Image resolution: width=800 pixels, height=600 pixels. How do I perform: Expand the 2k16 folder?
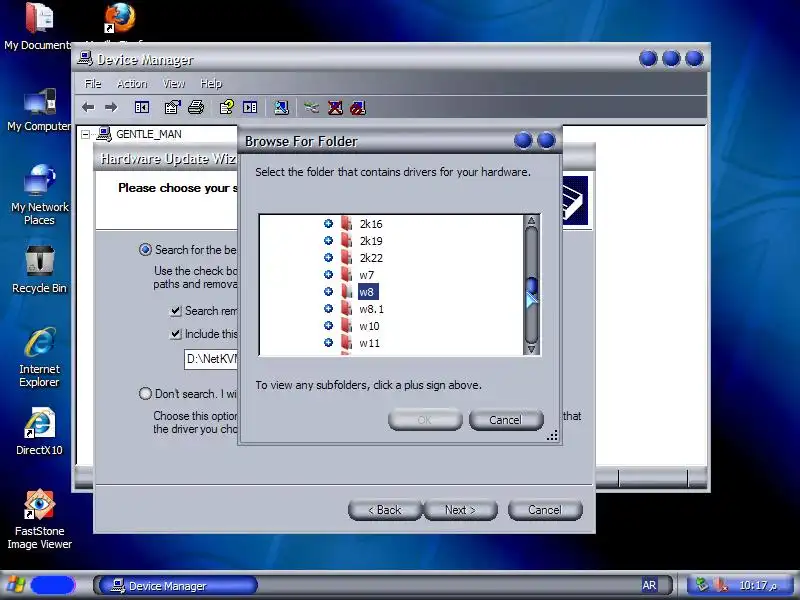click(x=328, y=223)
